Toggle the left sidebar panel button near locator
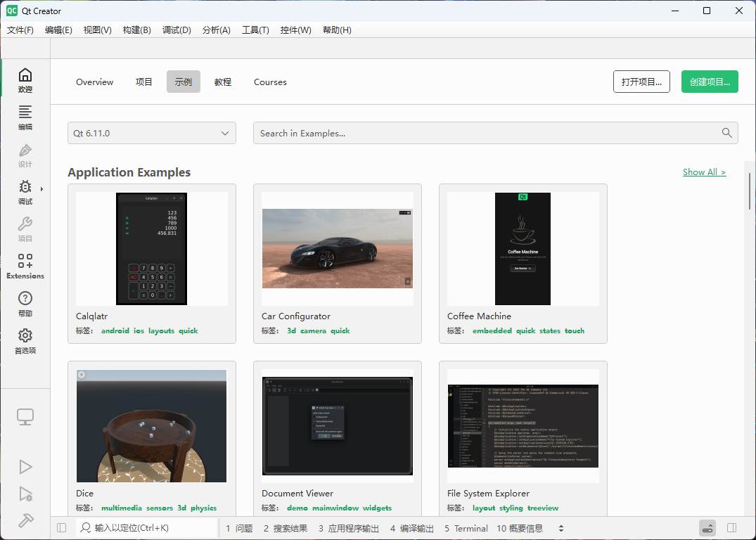Viewport: 756px width, 540px height. (x=61, y=527)
